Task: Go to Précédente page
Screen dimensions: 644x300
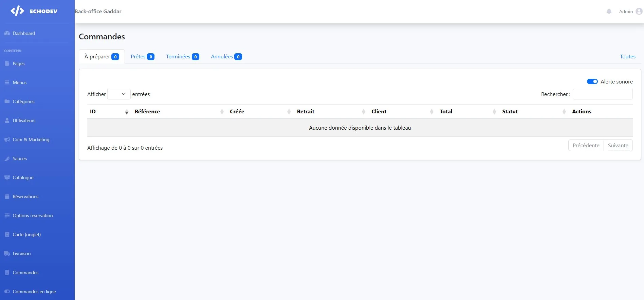Action: 586,145
